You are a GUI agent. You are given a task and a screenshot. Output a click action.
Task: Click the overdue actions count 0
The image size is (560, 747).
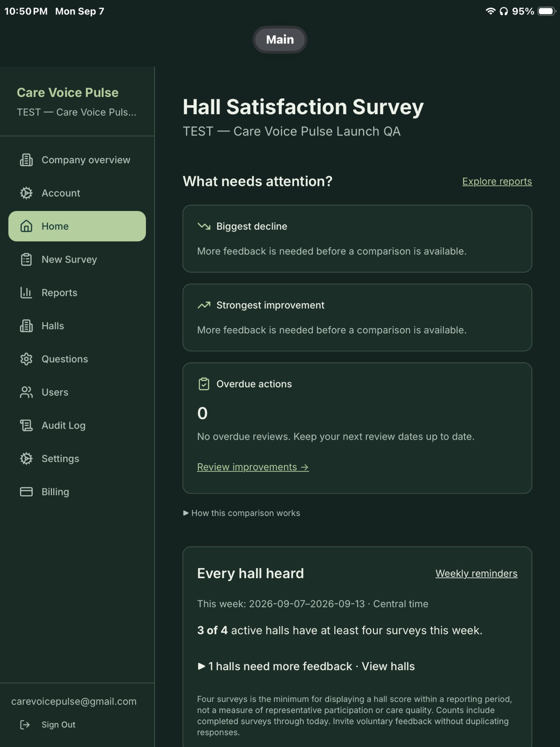[202, 413]
